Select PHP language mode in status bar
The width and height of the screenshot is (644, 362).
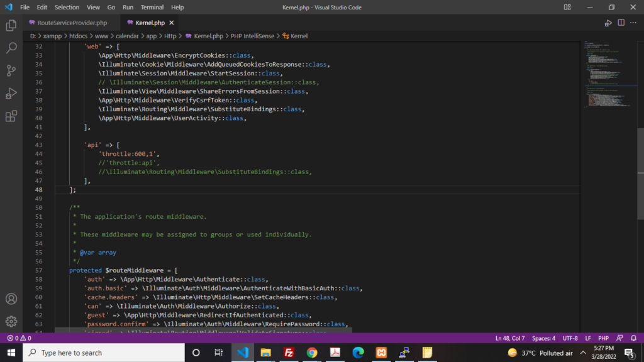pyautogui.click(x=603, y=338)
